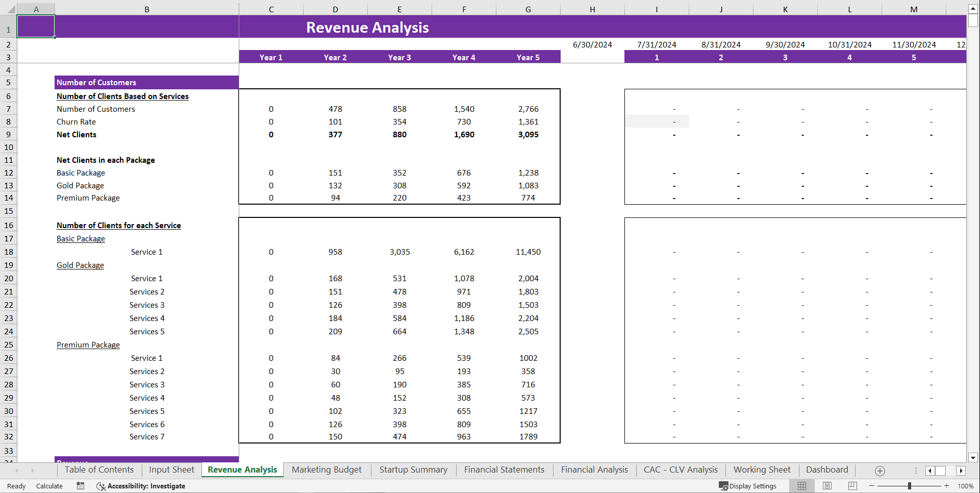The width and height of the screenshot is (980, 493).
Task: Click vertical scrollbar down arrow
Action: point(973,458)
